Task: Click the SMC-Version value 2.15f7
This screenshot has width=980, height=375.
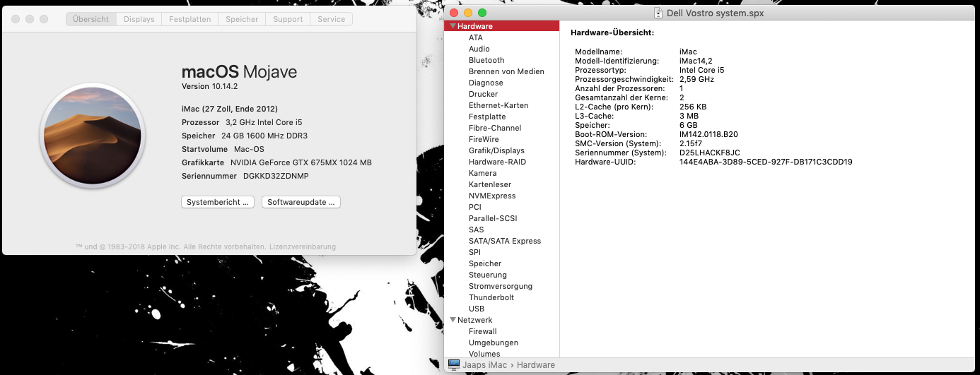Action: point(690,143)
